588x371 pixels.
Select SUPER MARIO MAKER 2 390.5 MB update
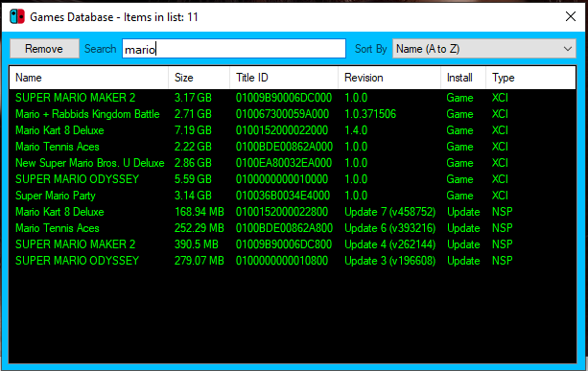[293, 244]
